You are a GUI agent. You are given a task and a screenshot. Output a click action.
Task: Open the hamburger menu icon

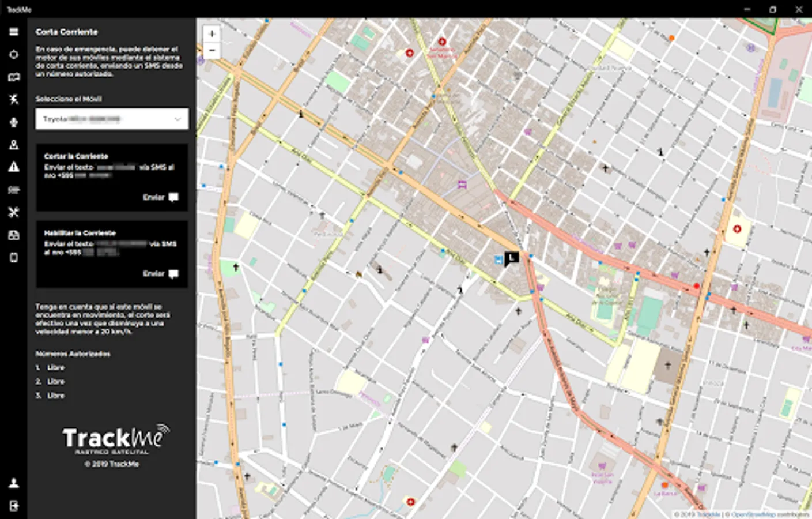[14, 32]
